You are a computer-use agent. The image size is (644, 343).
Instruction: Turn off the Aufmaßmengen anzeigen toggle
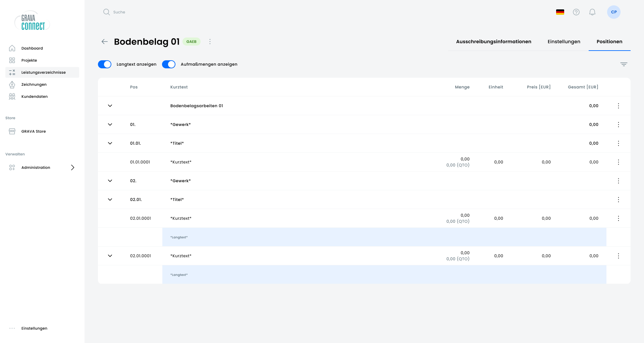click(169, 64)
